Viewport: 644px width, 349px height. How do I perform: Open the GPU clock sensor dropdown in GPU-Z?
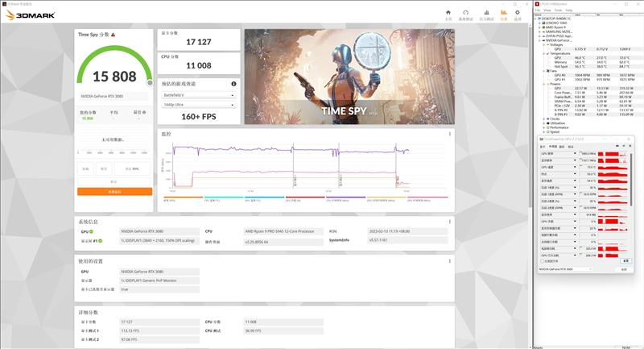point(575,153)
